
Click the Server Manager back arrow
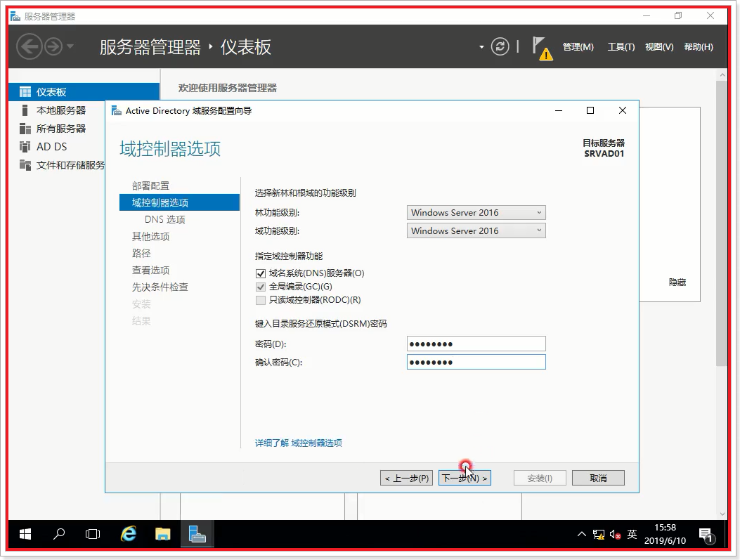[x=30, y=46]
